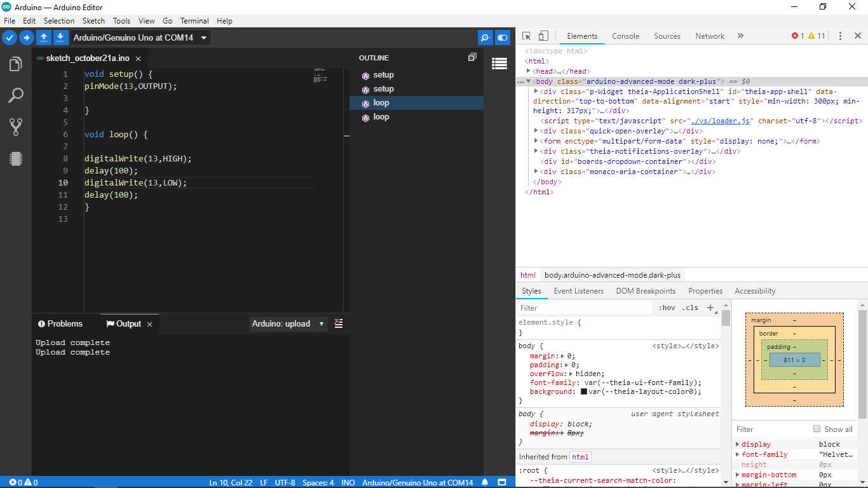The height and width of the screenshot is (488, 868).
Task: Expand the form multipart/form-data node
Action: (x=536, y=141)
